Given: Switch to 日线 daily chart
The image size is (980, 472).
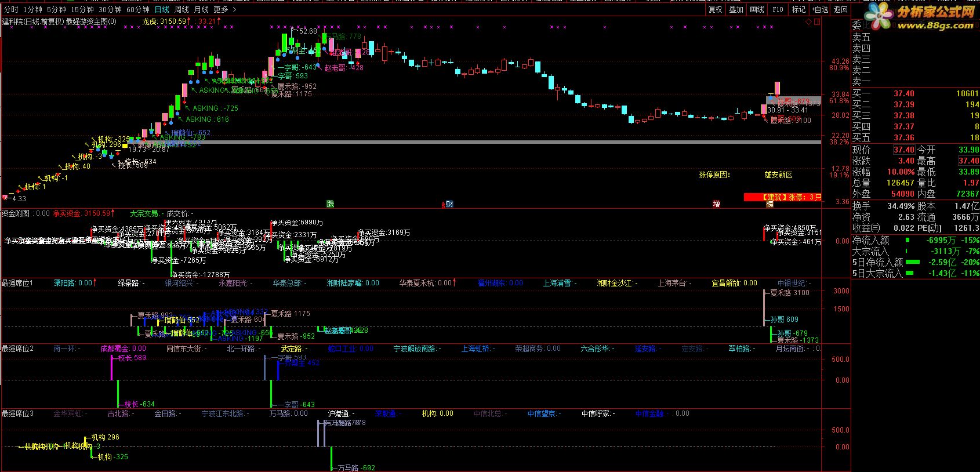Looking at the screenshot, I should click(162, 9).
